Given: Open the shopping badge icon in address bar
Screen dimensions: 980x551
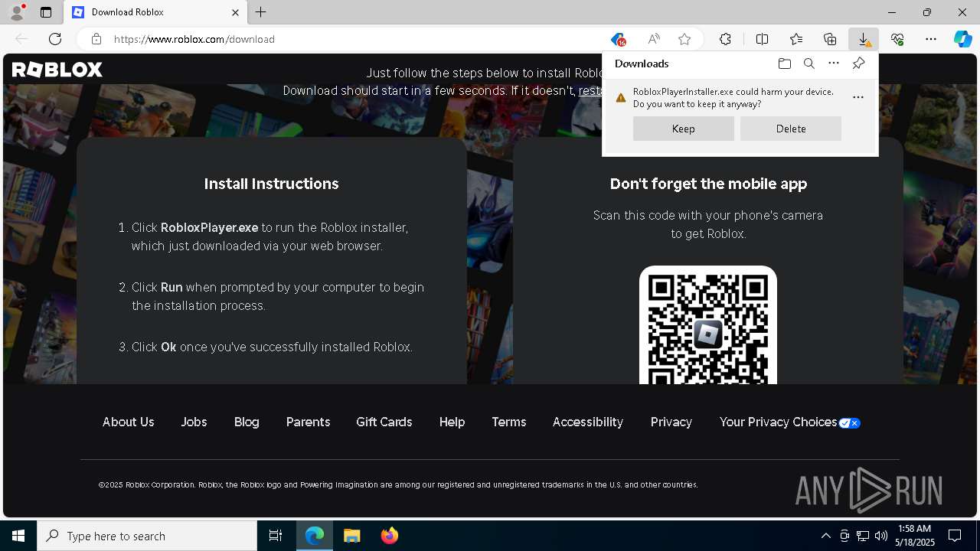Looking at the screenshot, I should 618,39.
